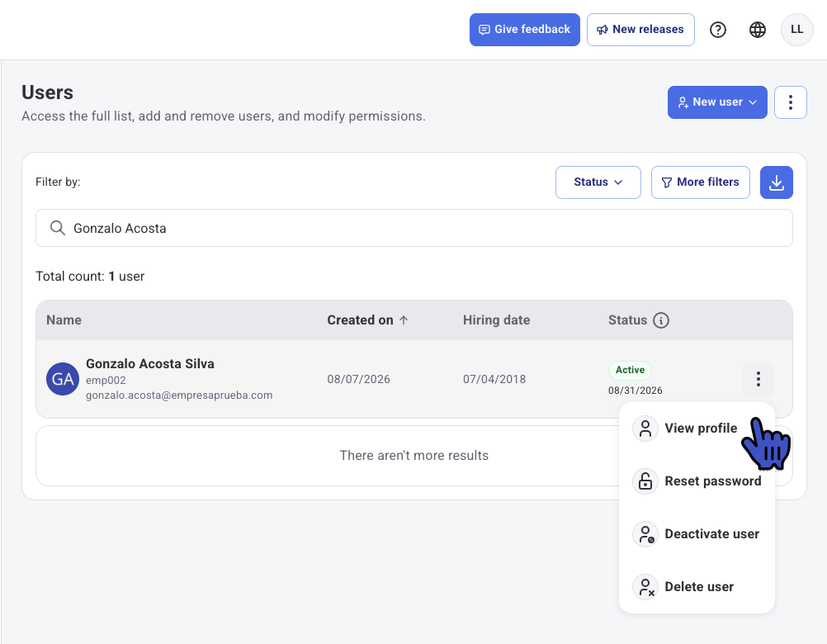The width and height of the screenshot is (827, 644).
Task: Select Reset password from the menu
Action: [697, 481]
